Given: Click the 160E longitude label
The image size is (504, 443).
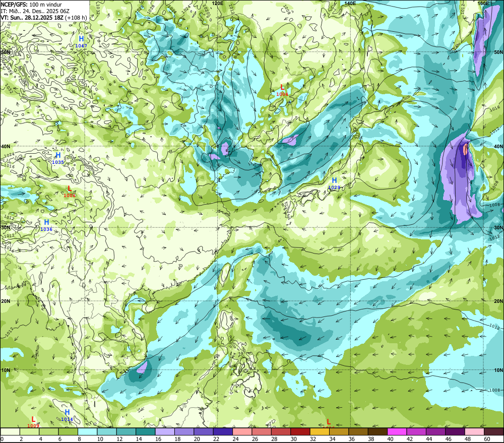Looking at the screenshot, I should tap(483, 3).
